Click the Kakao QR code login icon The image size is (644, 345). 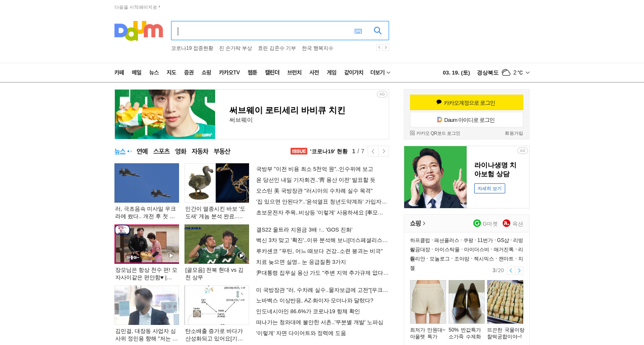click(x=412, y=133)
